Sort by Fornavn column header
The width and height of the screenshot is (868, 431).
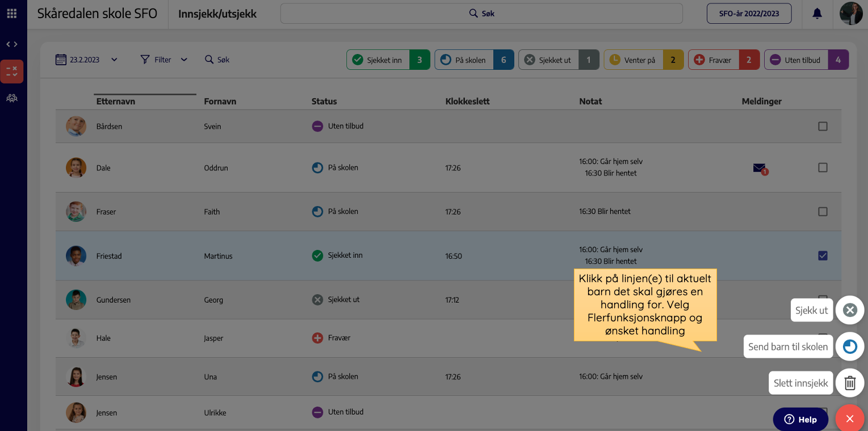click(x=220, y=102)
